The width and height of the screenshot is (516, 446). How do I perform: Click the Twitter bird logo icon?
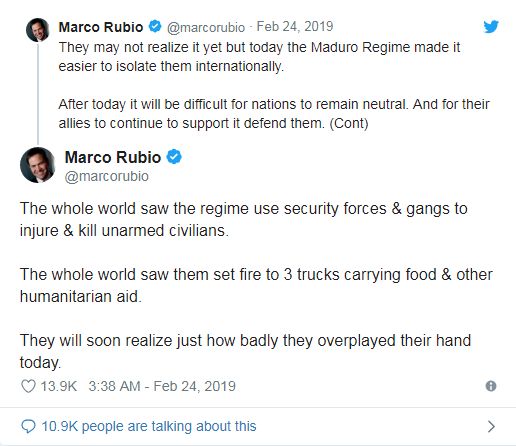[491, 27]
